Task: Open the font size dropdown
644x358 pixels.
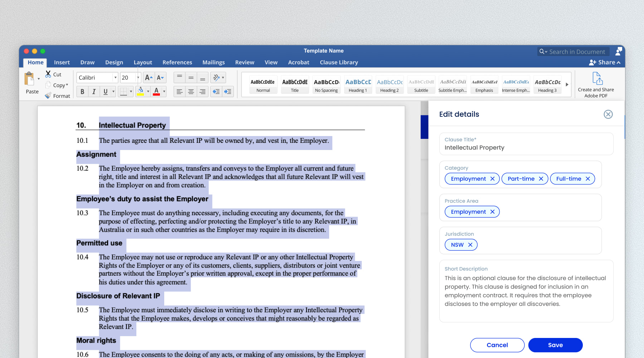Action: click(138, 78)
